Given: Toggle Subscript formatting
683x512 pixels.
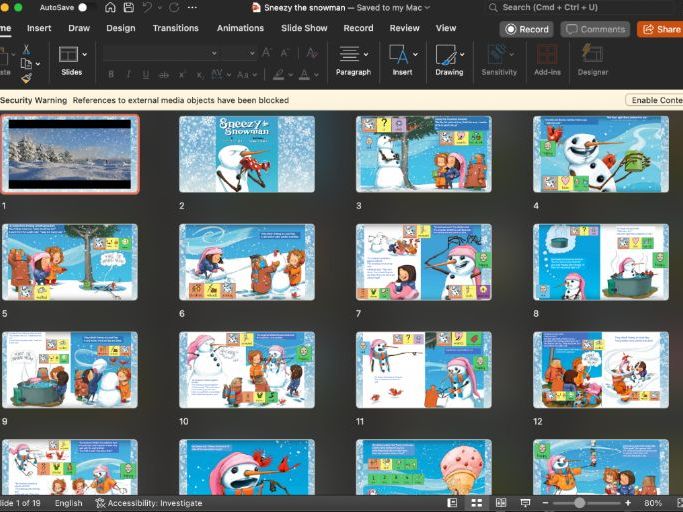Looking at the screenshot, I should click(x=199, y=75).
